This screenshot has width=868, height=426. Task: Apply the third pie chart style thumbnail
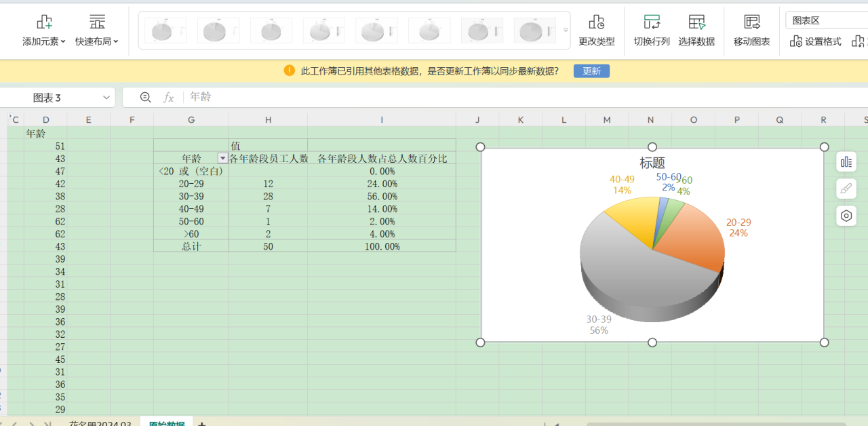pyautogui.click(x=271, y=31)
